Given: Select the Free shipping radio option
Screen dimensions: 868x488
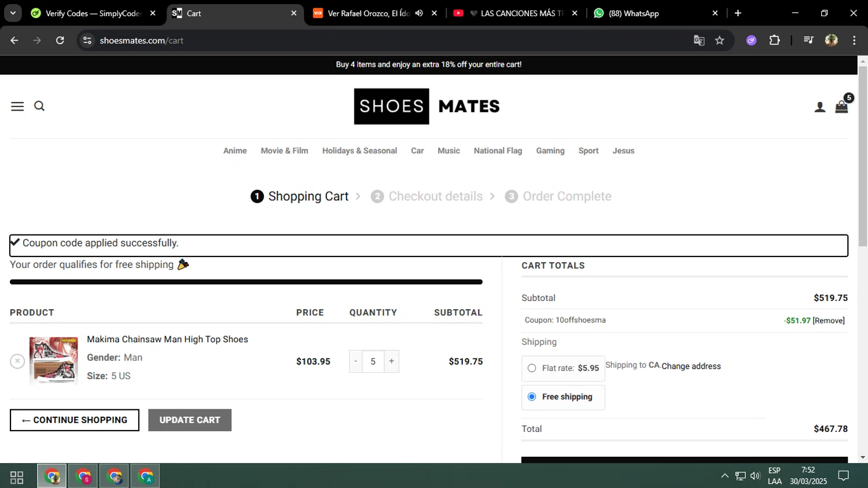Looking at the screenshot, I should coord(532,397).
